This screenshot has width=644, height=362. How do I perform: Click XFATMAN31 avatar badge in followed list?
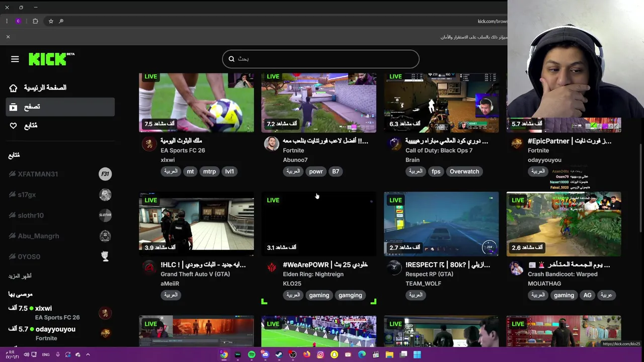(105, 174)
